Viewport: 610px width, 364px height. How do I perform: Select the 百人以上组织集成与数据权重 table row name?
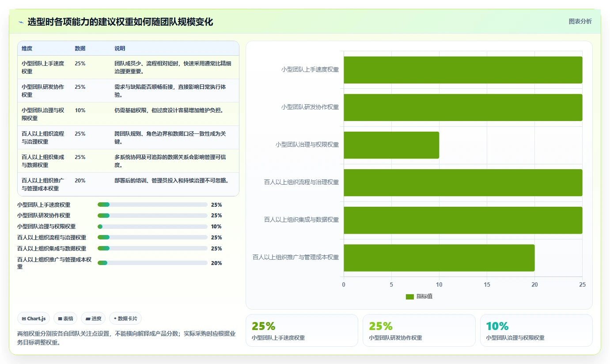(43, 161)
